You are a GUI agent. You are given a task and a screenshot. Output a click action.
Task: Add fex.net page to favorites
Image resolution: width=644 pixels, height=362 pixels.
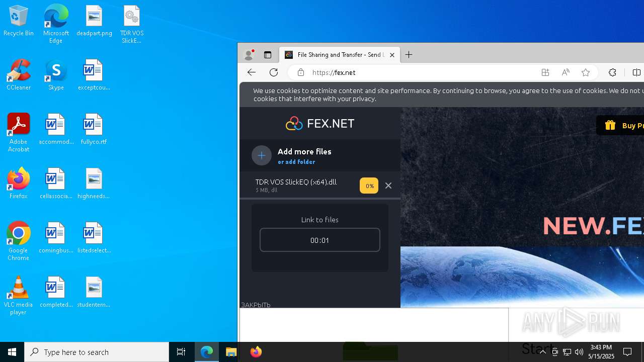coord(586,72)
